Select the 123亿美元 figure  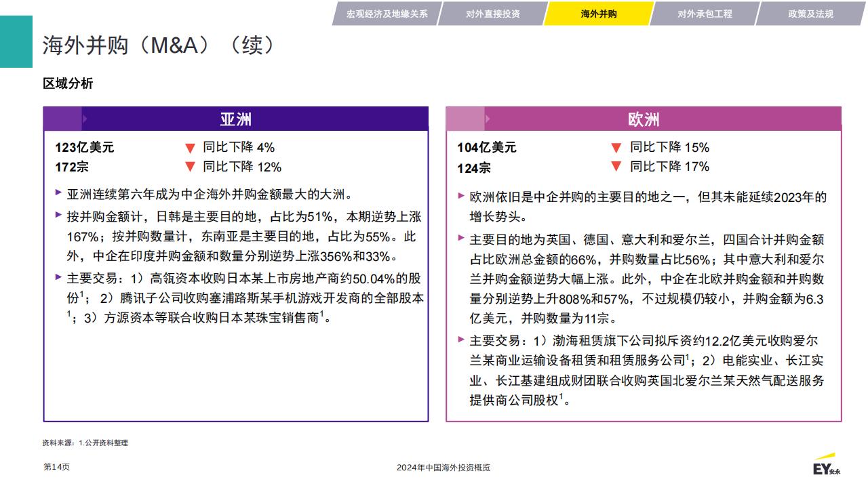click(x=85, y=148)
